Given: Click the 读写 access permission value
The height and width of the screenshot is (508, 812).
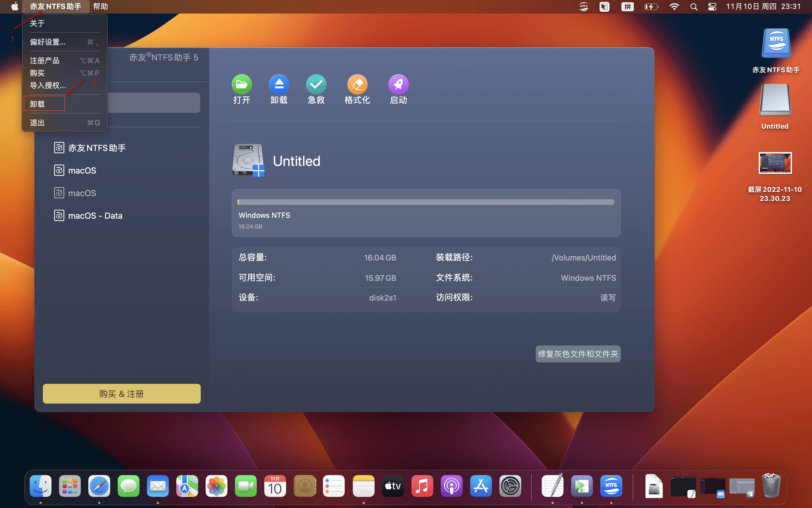Looking at the screenshot, I should [608, 298].
